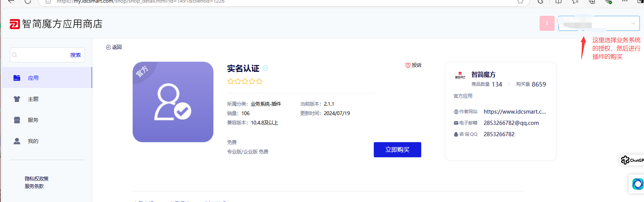The width and height of the screenshot is (644, 202).
Task: Click the 立即购买 button
Action: (x=397, y=150)
